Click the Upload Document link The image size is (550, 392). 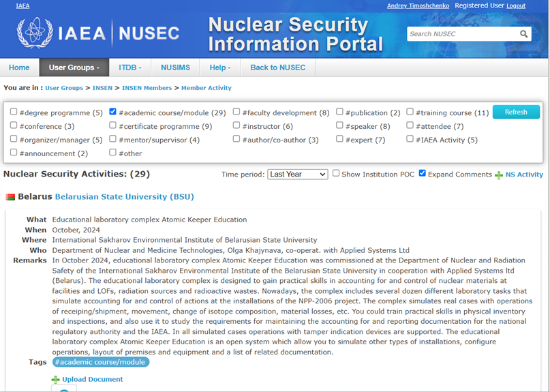[x=93, y=379]
